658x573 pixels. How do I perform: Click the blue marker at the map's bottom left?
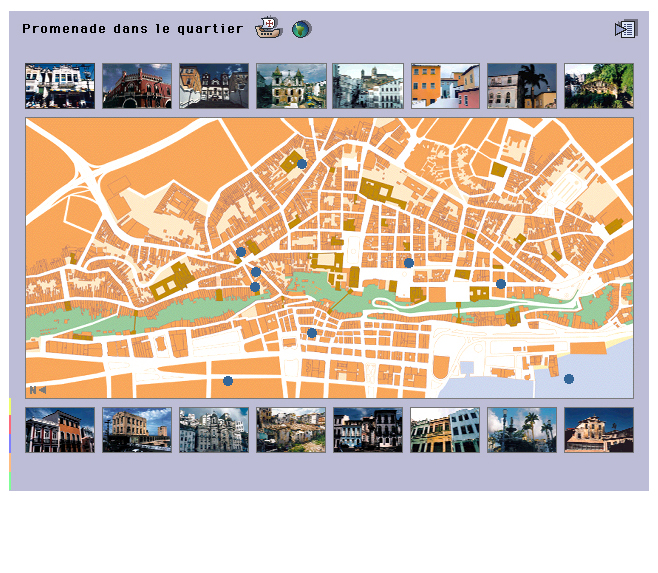[228, 381]
